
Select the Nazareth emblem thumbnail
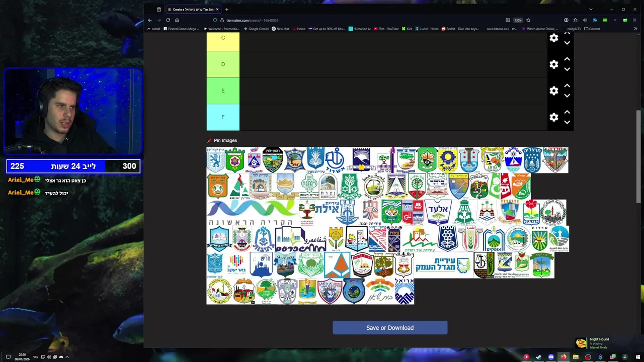(x=328, y=186)
